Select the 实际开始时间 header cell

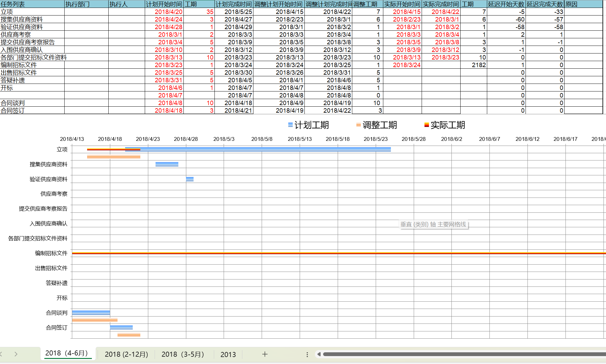pyautogui.click(x=402, y=4)
